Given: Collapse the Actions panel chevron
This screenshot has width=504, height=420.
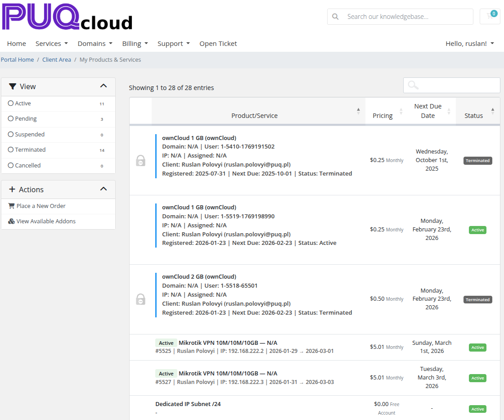Looking at the screenshot, I should click(x=103, y=189).
